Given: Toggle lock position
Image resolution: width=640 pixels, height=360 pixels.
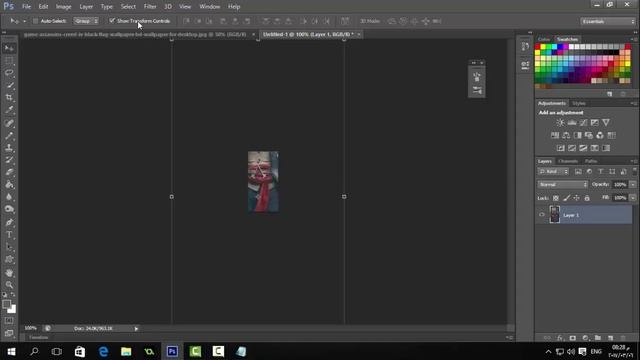Looking at the screenshot, I should [576, 198].
